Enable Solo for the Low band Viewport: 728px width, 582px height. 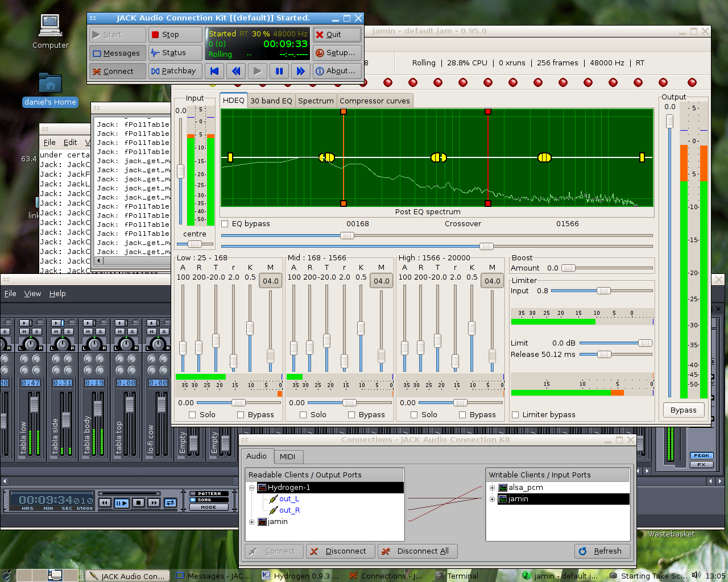point(192,415)
